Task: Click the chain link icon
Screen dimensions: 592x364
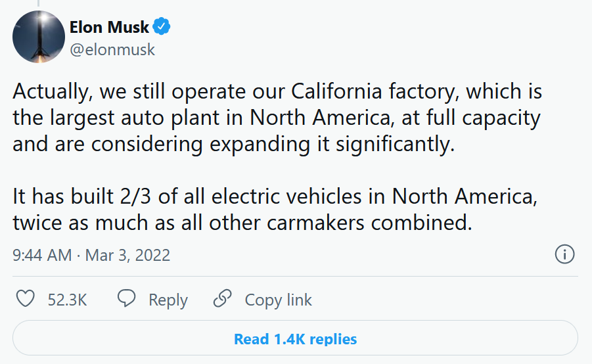Action: tap(222, 298)
